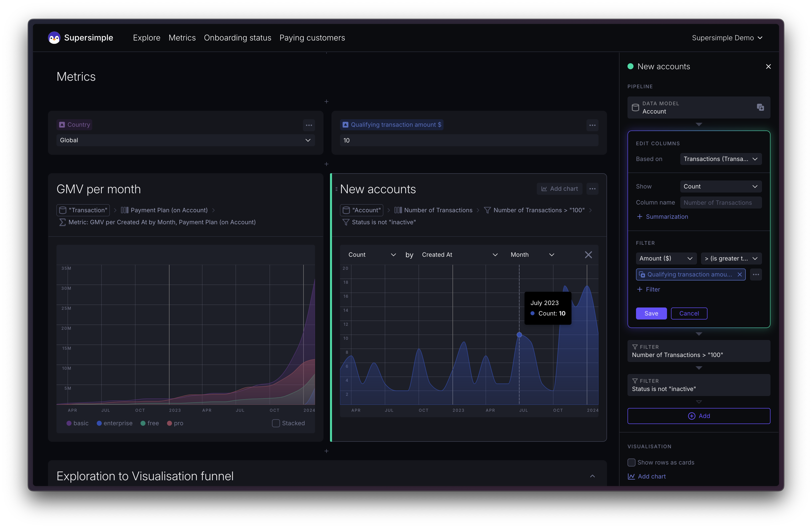Open the Country card options menu

pos(309,125)
